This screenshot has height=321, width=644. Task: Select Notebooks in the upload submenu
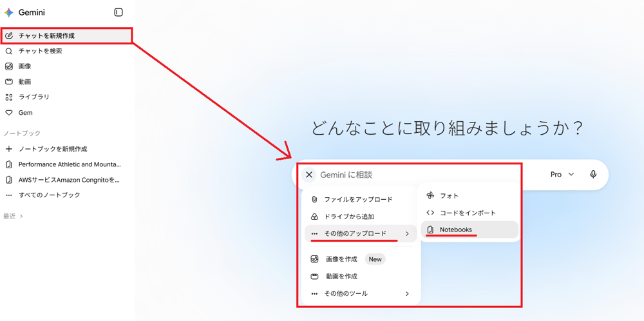tap(469, 229)
